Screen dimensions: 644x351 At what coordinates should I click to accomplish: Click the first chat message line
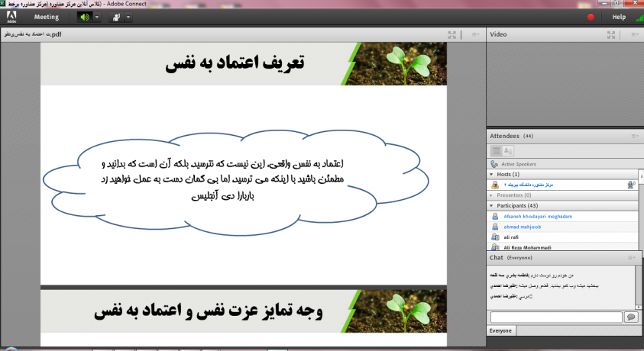pyautogui.click(x=532, y=275)
